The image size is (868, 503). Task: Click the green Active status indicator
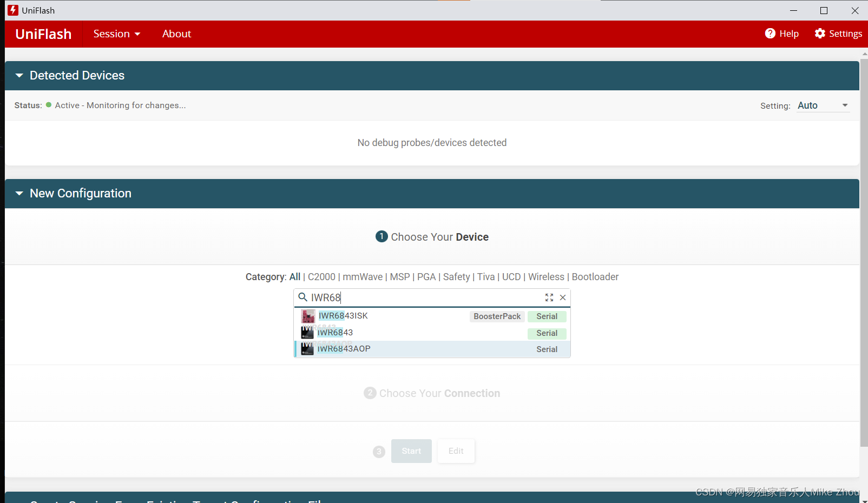tap(49, 105)
